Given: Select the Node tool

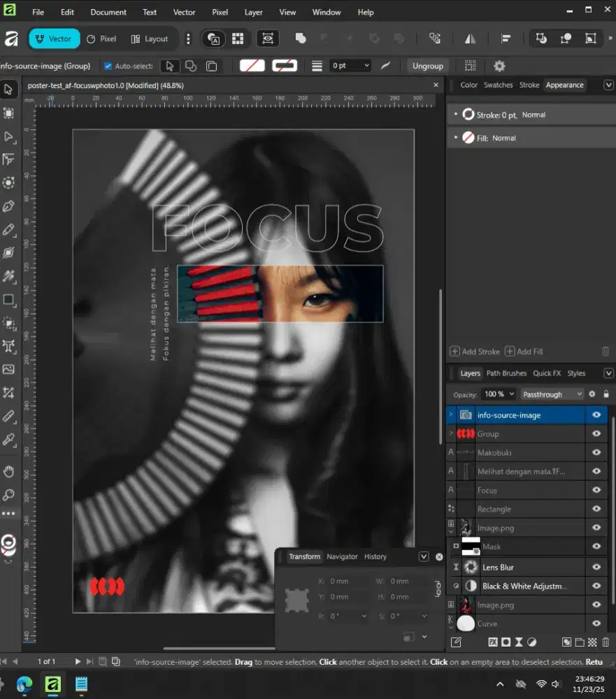Looking at the screenshot, I should click(9, 137).
